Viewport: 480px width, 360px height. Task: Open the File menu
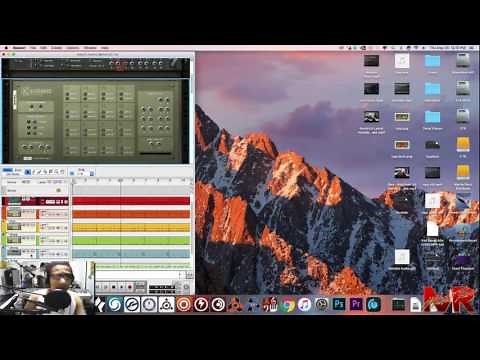click(x=33, y=48)
